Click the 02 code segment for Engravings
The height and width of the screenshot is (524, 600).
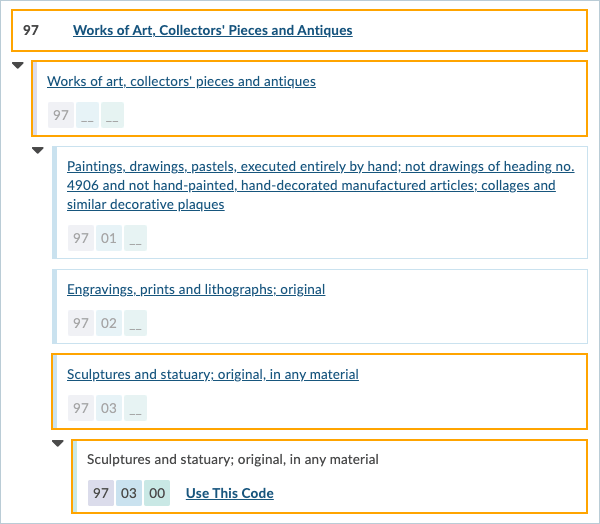(x=109, y=323)
